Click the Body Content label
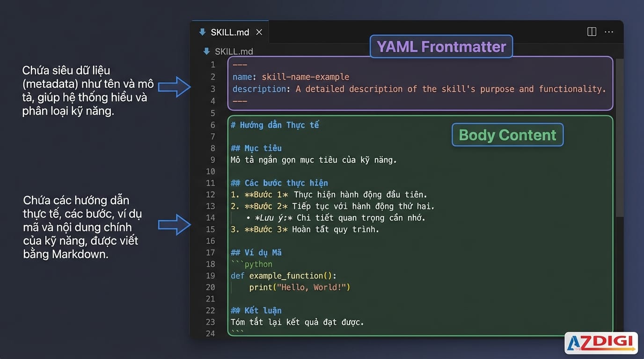 tap(507, 135)
